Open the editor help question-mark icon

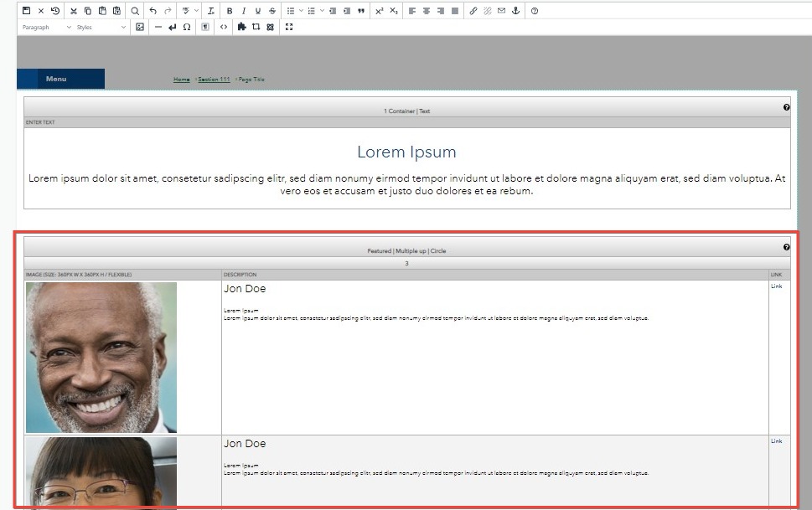click(x=535, y=10)
